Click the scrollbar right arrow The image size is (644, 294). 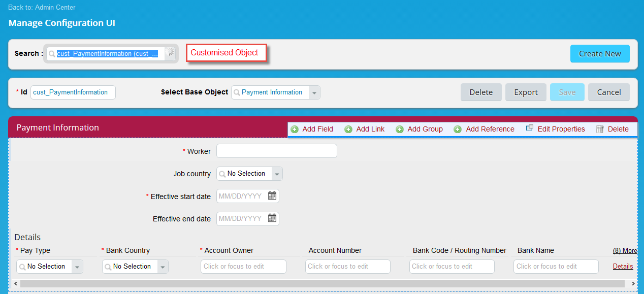(x=634, y=283)
